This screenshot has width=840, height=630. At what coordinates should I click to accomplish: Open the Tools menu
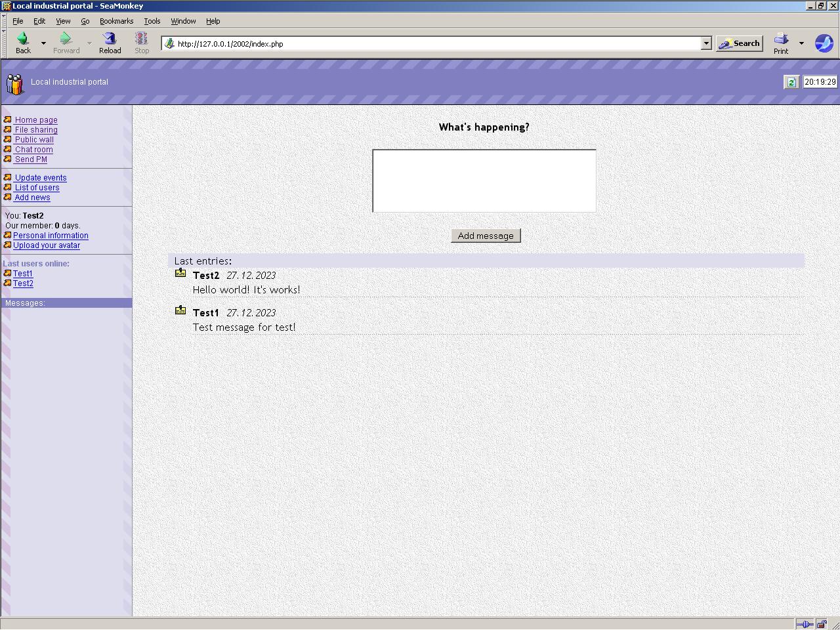[152, 21]
